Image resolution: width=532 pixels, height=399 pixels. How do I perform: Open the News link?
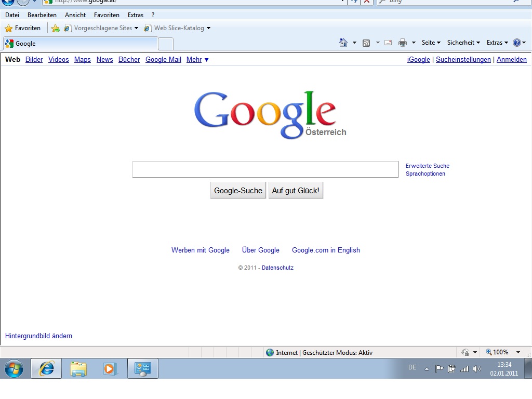[x=104, y=60]
